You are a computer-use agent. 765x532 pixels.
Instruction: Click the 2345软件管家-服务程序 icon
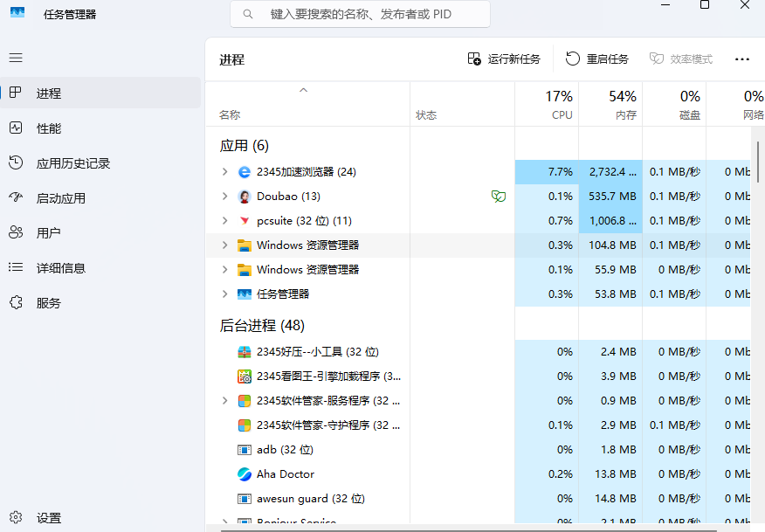tap(244, 401)
